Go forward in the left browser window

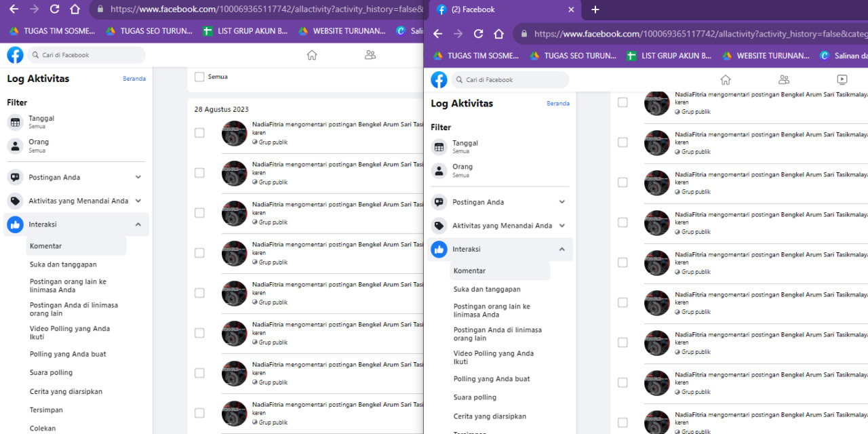click(34, 9)
